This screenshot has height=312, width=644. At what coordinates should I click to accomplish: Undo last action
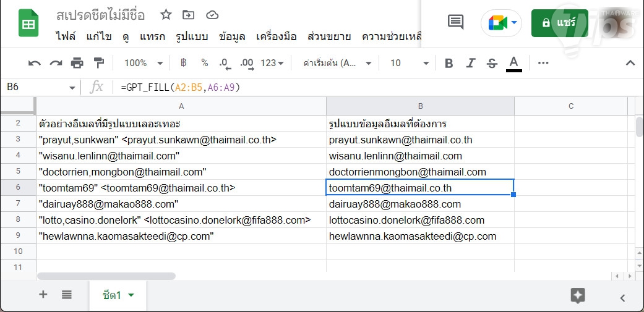tap(35, 63)
